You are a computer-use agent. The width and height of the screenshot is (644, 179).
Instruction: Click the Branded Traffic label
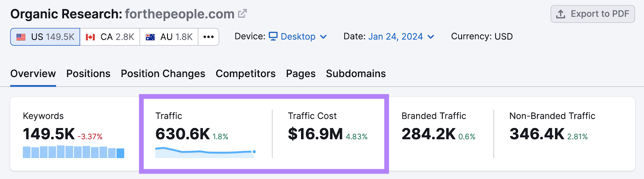pyautogui.click(x=434, y=116)
